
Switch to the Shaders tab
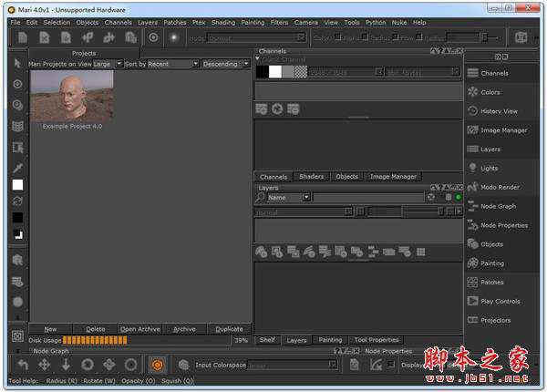click(x=311, y=177)
